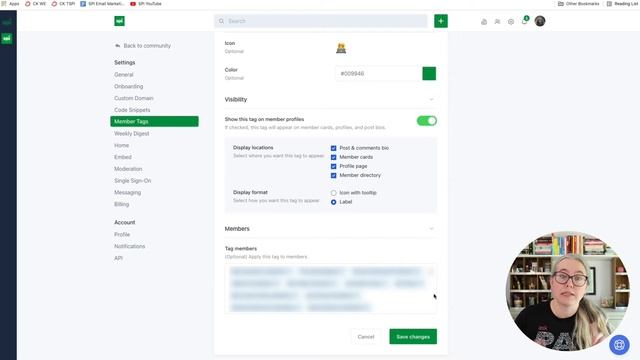Screen dimensions: 640x360
Task: Open account Profile page
Action: pyautogui.click(x=122, y=235)
